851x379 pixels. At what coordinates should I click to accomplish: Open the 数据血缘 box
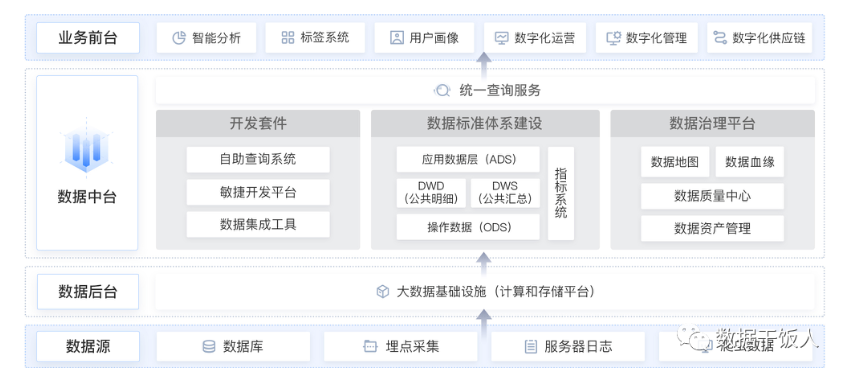[750, 162]
